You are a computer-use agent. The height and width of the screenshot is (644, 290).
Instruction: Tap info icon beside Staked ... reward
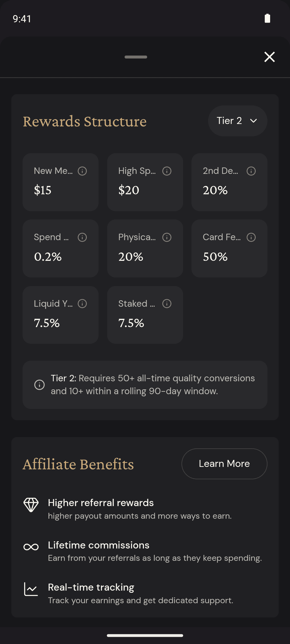point(167,304)
